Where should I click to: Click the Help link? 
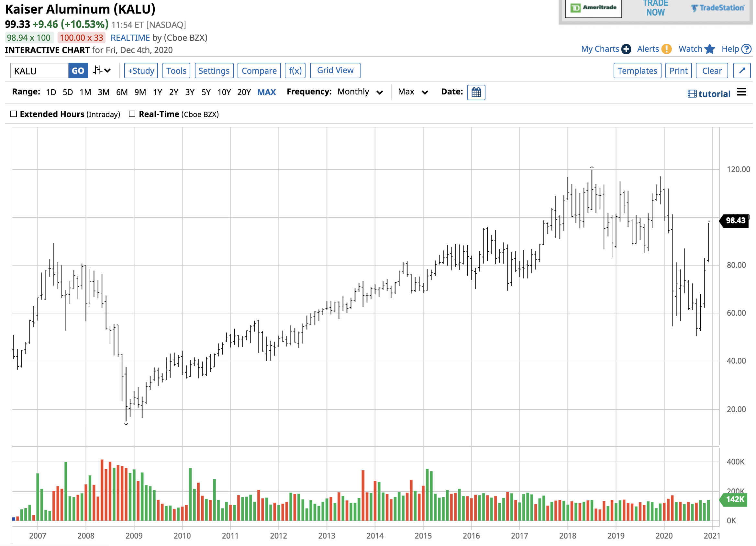click(x=730, y=49)
